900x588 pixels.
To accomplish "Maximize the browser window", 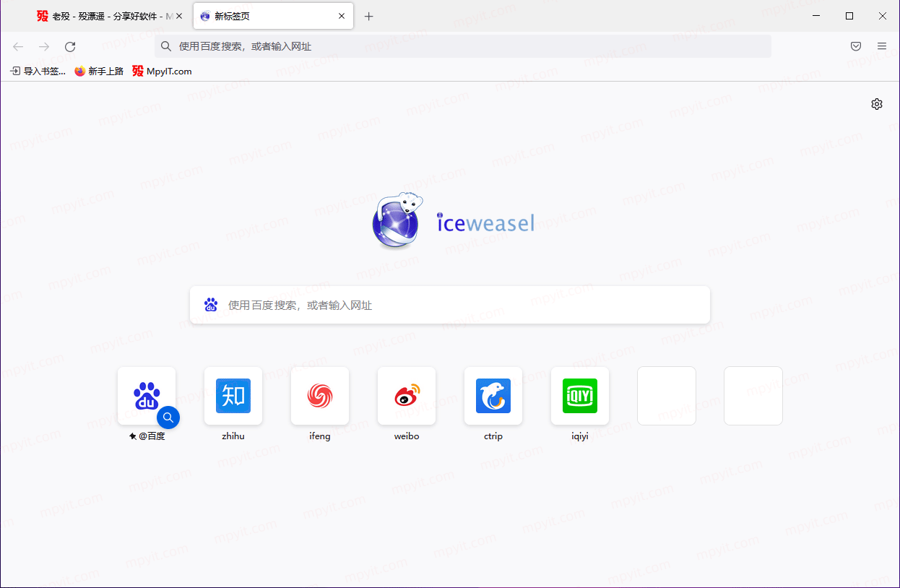I will (849, 16).
